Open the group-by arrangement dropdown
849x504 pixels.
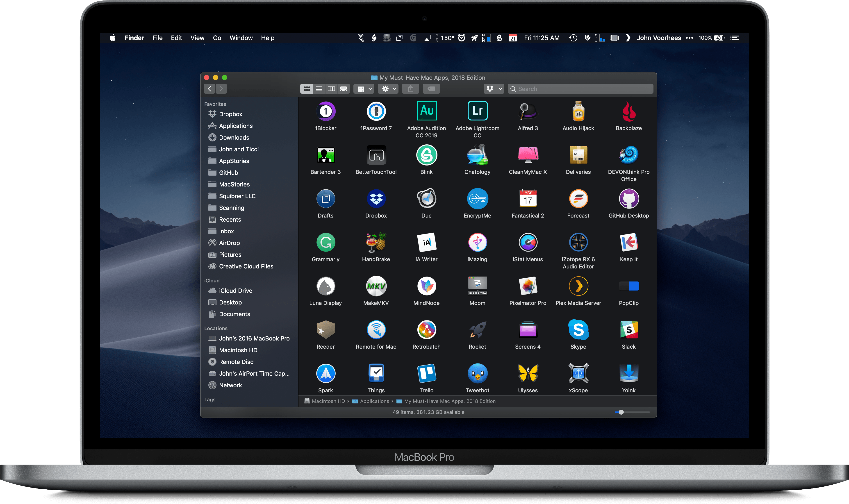tap(364, 89)
